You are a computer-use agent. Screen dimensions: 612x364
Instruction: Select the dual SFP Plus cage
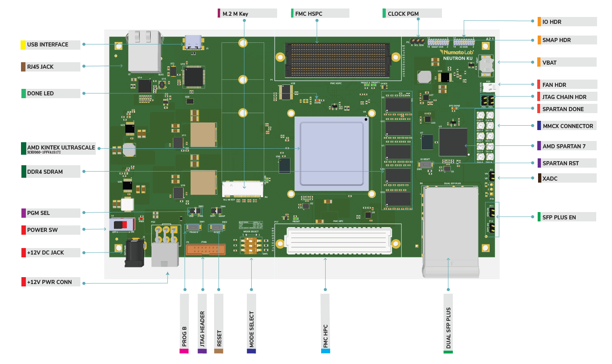click(x=451, y=232)
